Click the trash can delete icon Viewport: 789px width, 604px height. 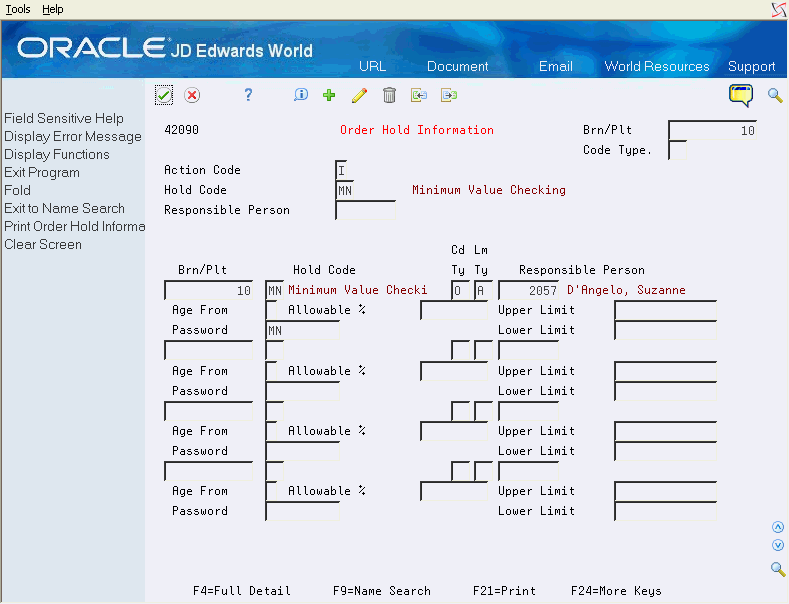click(389, 95)
